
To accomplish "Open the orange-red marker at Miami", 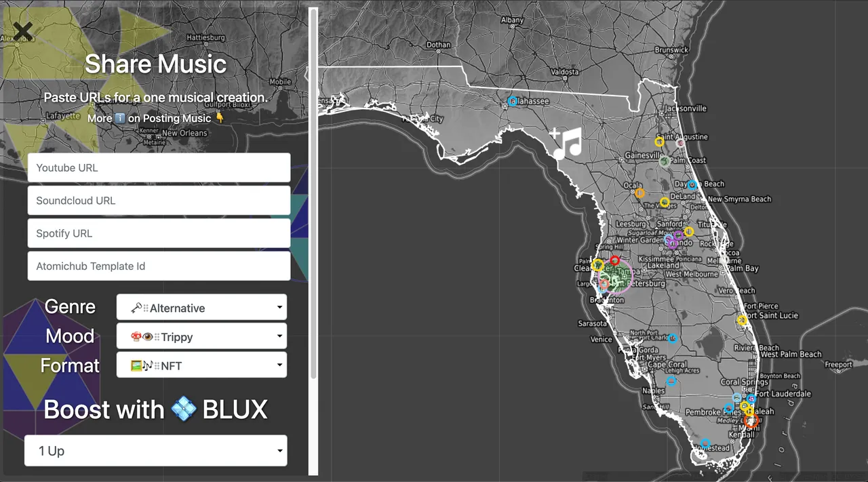I will click(x=750, y=421).
